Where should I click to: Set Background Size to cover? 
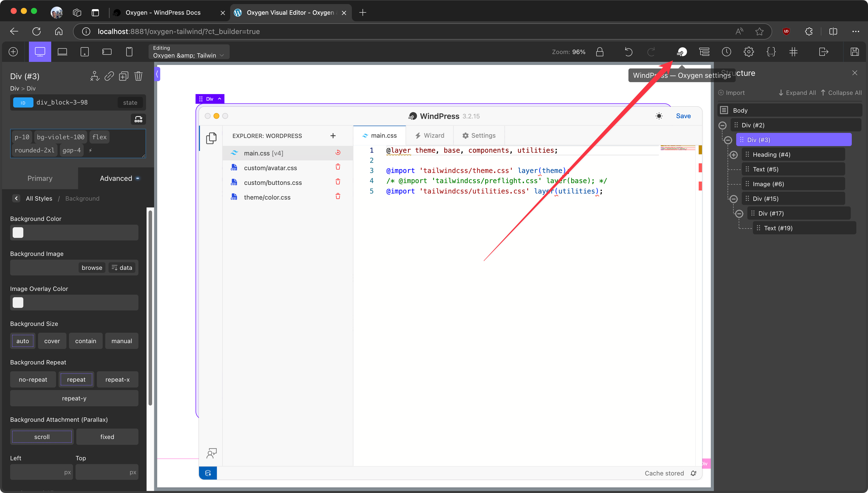[x=52, y=341]
